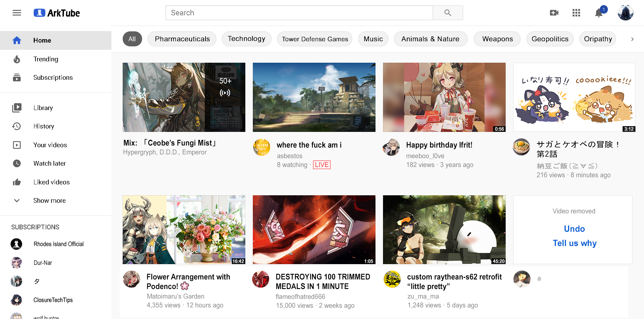The image size is (644, 319).
Task: Visit the Matoimaru's Garden channel name
Action: click(175, 297)
